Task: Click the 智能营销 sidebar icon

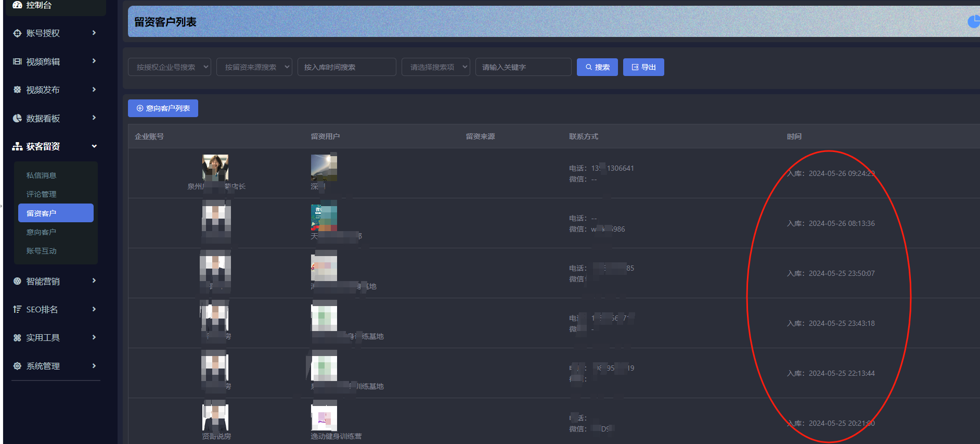Action: click(17, 281)
